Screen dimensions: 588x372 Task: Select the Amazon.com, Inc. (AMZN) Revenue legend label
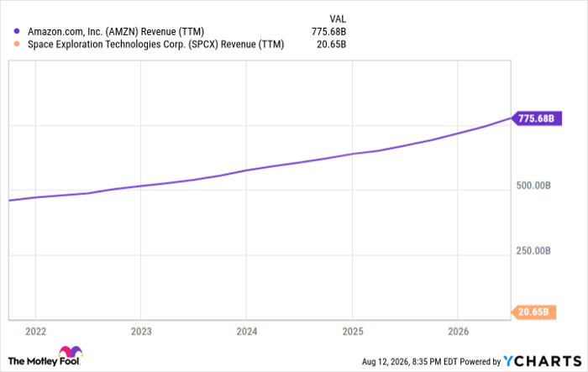pyautogui.click(x=116, y=32)
